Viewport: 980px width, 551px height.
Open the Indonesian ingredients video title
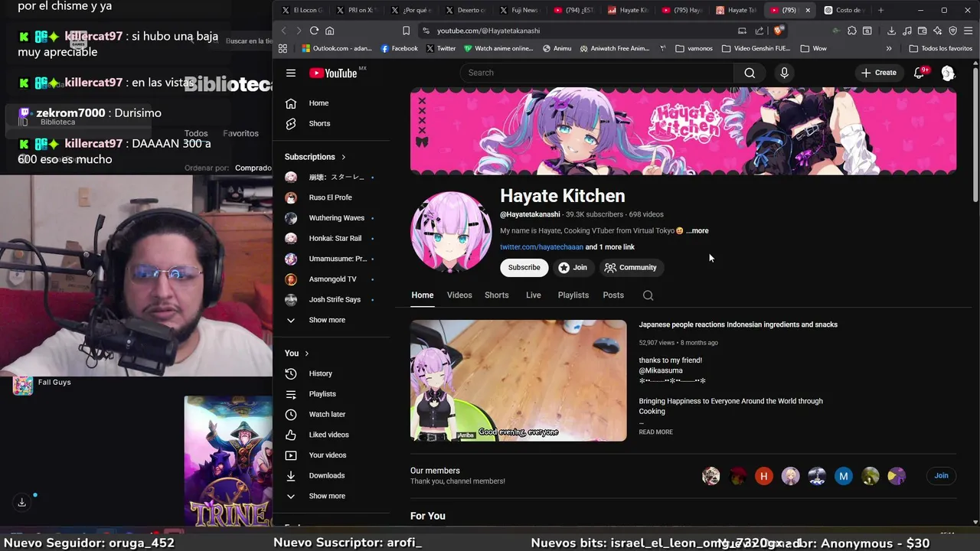(x=738, y=324)
